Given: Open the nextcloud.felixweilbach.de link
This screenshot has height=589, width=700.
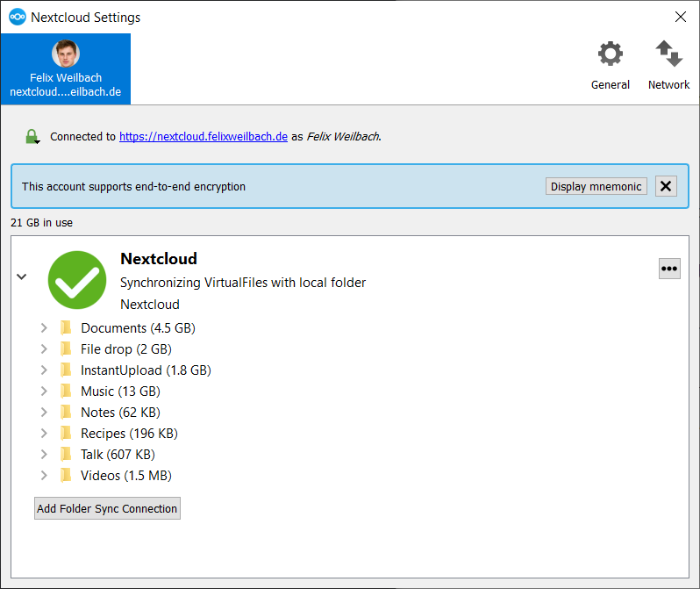Looking at the screenshot, I should coord(204,137).
